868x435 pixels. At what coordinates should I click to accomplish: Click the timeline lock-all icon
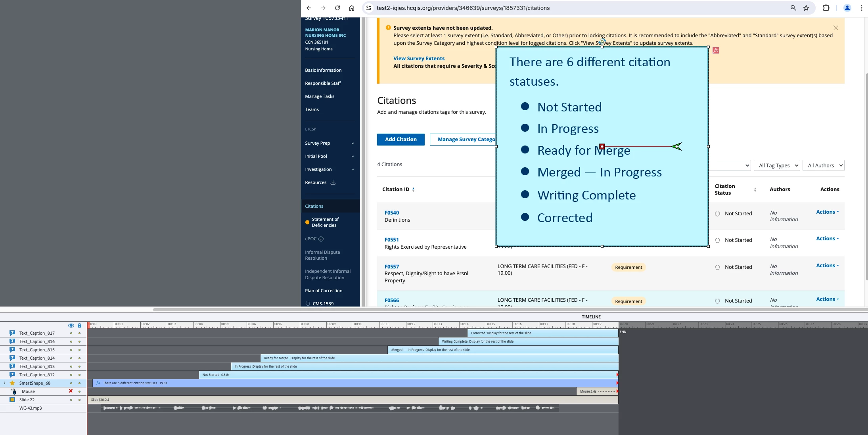[x=79, y=326]
